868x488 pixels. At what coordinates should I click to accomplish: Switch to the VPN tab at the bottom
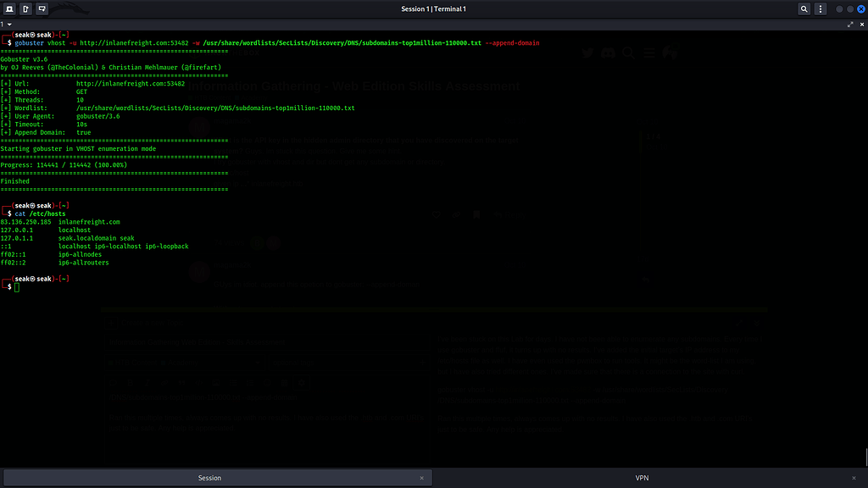pos(642,477)
